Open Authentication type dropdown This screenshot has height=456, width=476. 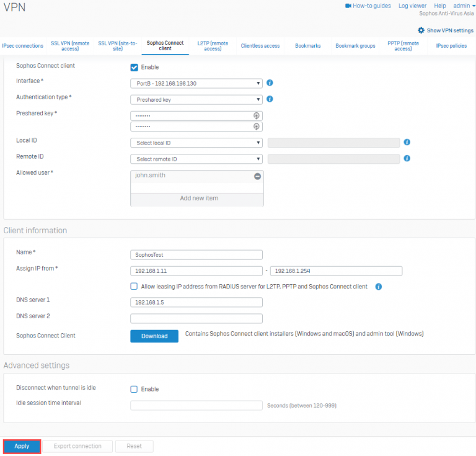click(x=196, y=99)
